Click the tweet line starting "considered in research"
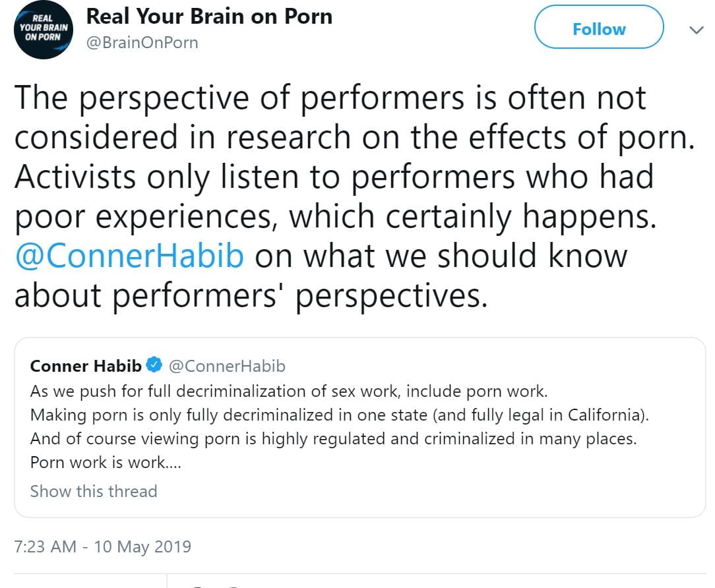Screen dimensions: 715x588 [x=355, y=137]
